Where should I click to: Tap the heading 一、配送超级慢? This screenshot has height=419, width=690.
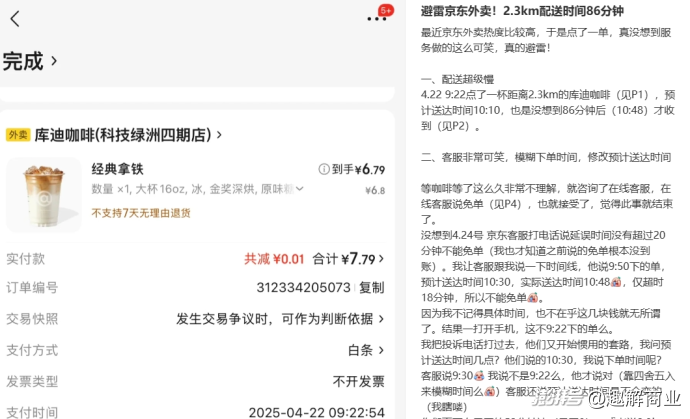pos(457,79)
